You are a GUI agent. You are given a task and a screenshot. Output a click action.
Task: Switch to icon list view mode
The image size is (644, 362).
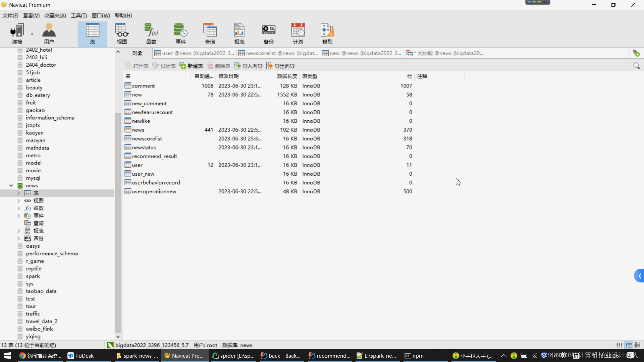pos(620,345)
